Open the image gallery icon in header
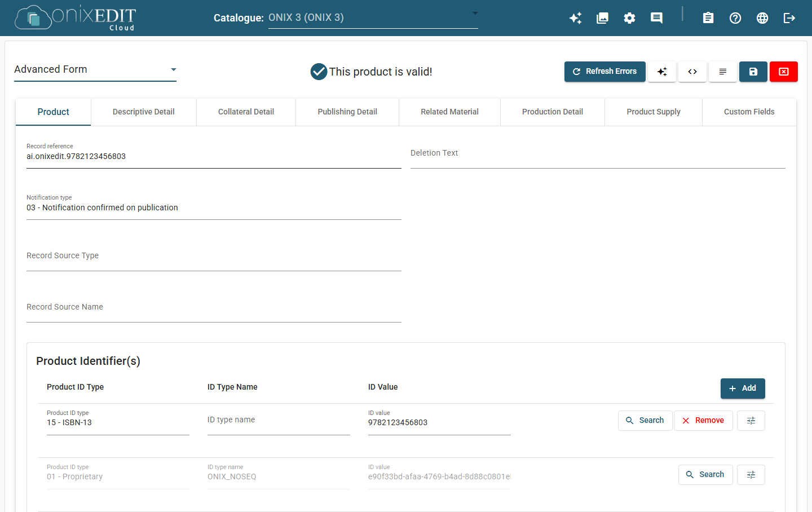812x512 pixels. 602,18
